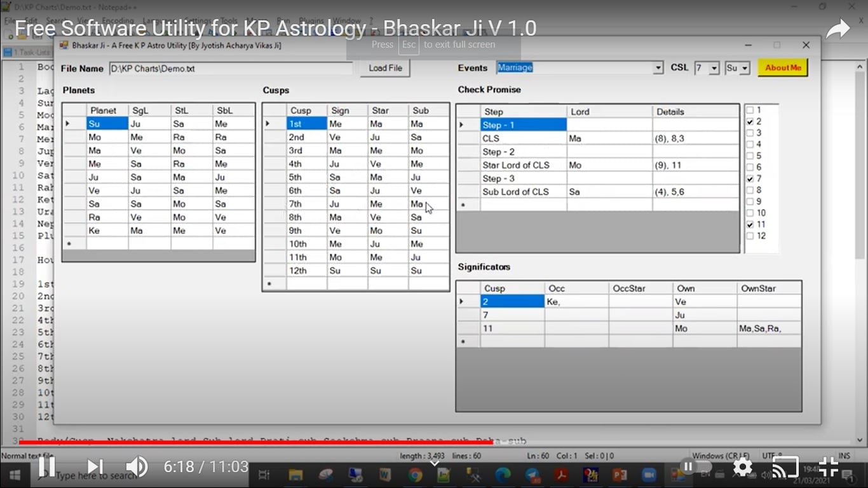Pause the video playback
868x488 pixels.
click(x=46, y=467)
